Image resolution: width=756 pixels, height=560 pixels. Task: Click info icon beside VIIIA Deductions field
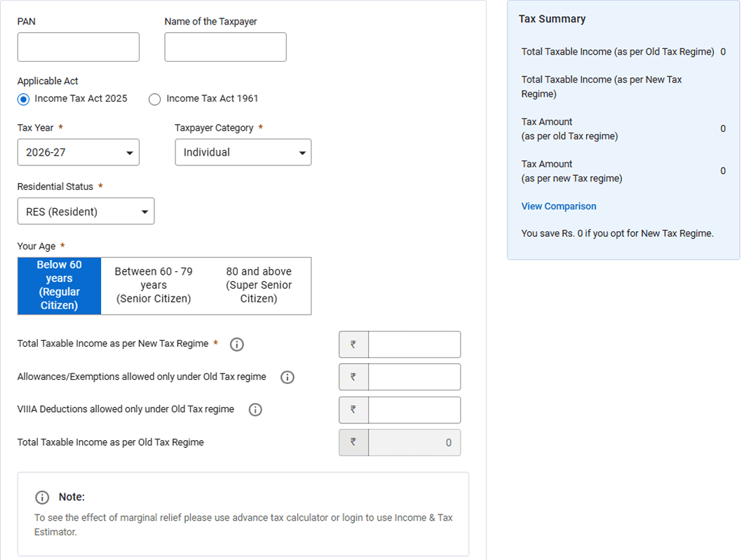tap(255, 409)
